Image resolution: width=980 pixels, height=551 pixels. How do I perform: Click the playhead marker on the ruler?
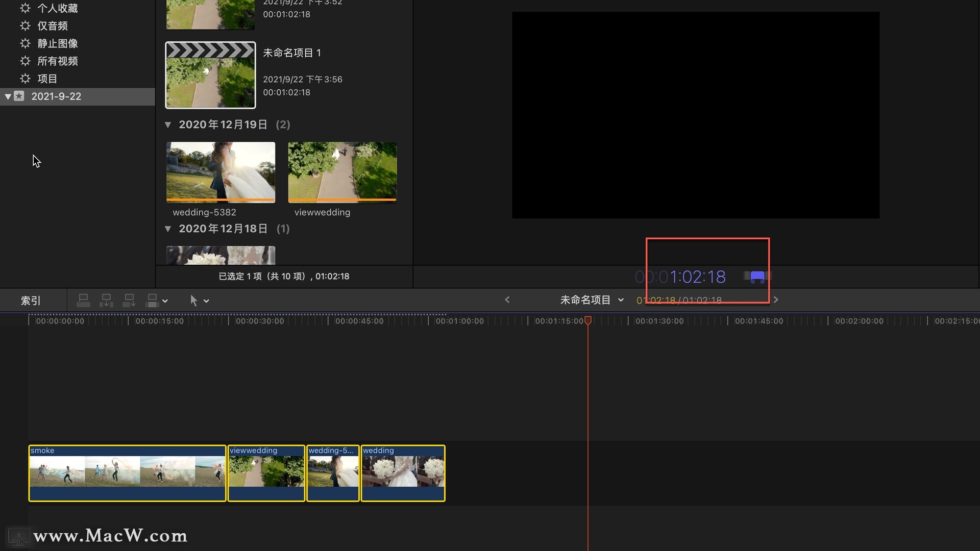coord(588,320)
